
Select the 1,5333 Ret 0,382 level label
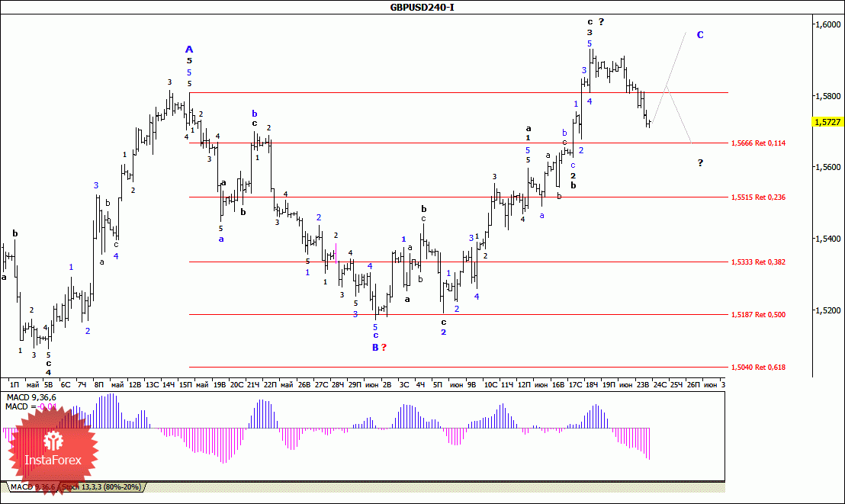click(x=758, y=262)
